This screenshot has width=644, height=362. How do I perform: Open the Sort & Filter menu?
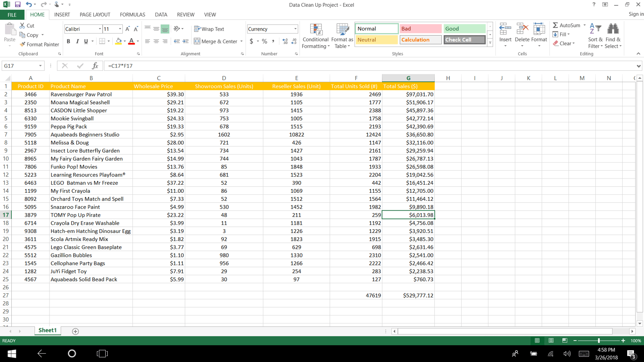click(x=595, y=36)
